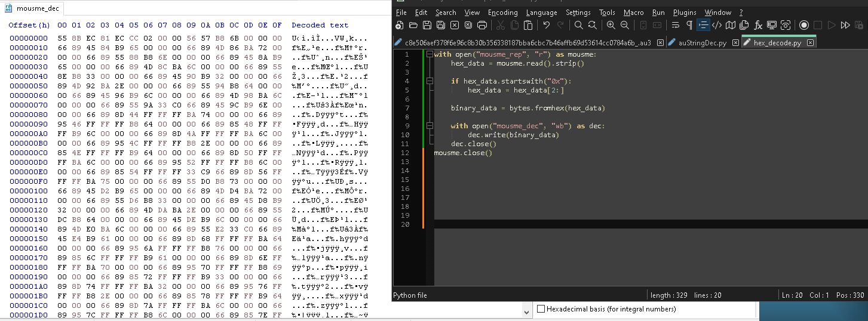
Task: Show all characters pilcrow icon
Action: 689,25
